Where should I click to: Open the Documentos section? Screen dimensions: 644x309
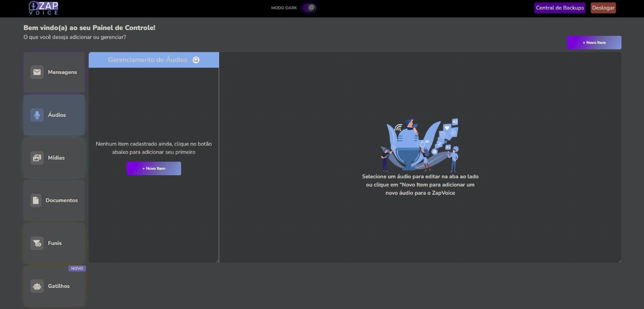54,200
